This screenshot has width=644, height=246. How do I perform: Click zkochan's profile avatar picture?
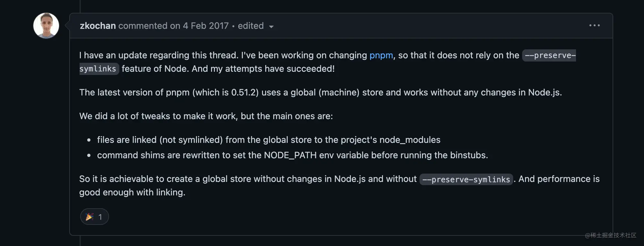[x=46, y=26]
